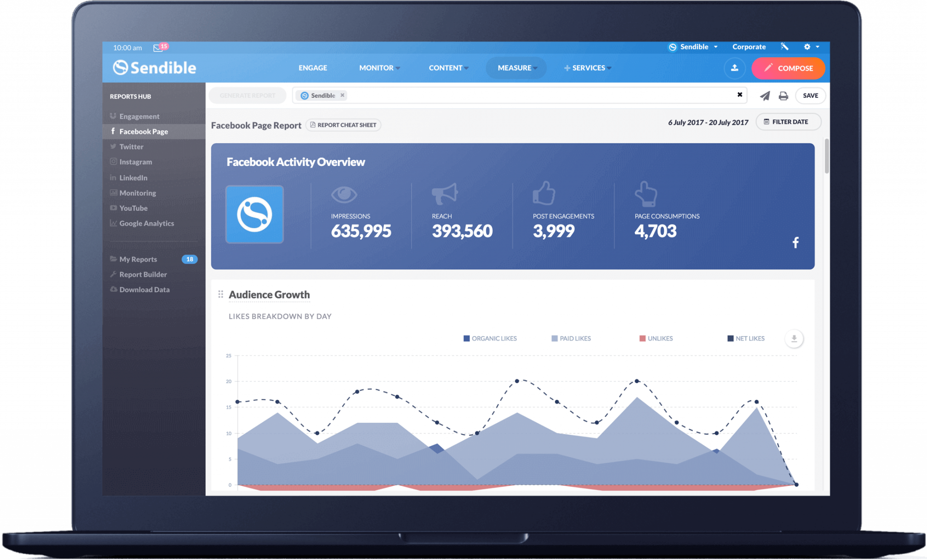Send report via the paper plane icon
The width and height of the screenshot is (927, 560).
765,95
